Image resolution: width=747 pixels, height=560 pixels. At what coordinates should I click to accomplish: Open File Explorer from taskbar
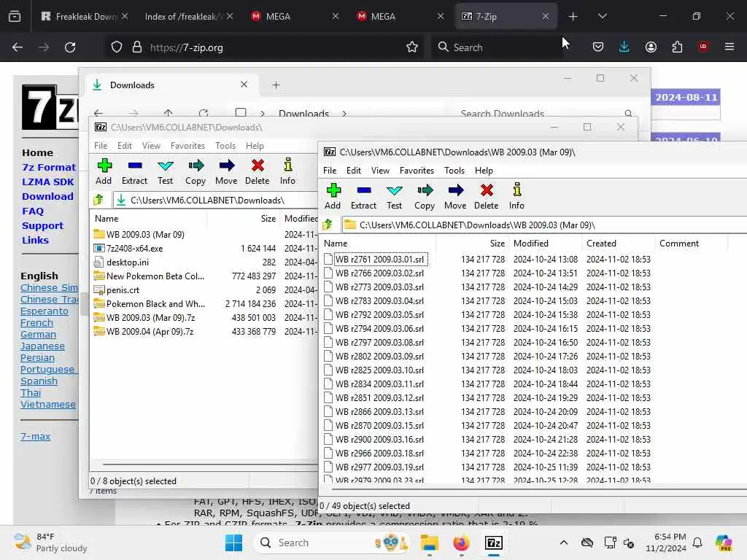pyautogui.click(x=430, y=542)
